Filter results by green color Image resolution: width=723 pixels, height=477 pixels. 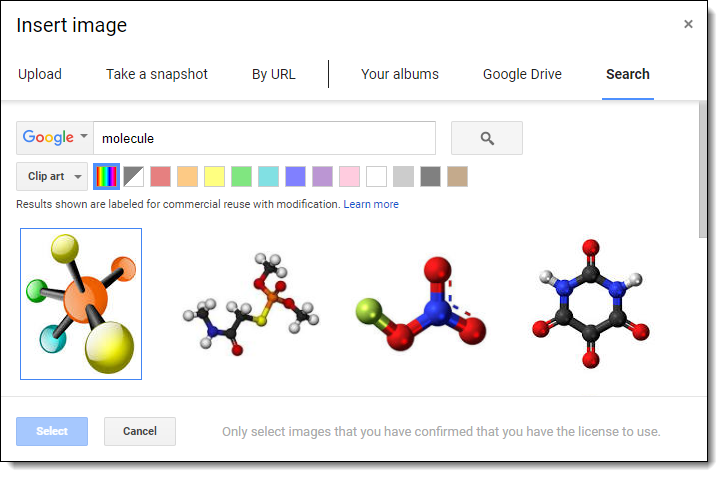click(x=242, y=176)
